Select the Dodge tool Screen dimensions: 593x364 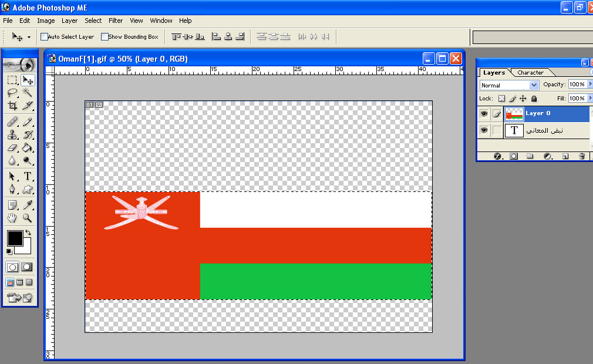coord(27,161)
